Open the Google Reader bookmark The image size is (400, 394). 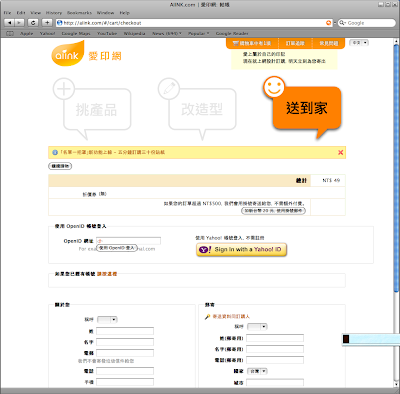(x=232, y=33)
